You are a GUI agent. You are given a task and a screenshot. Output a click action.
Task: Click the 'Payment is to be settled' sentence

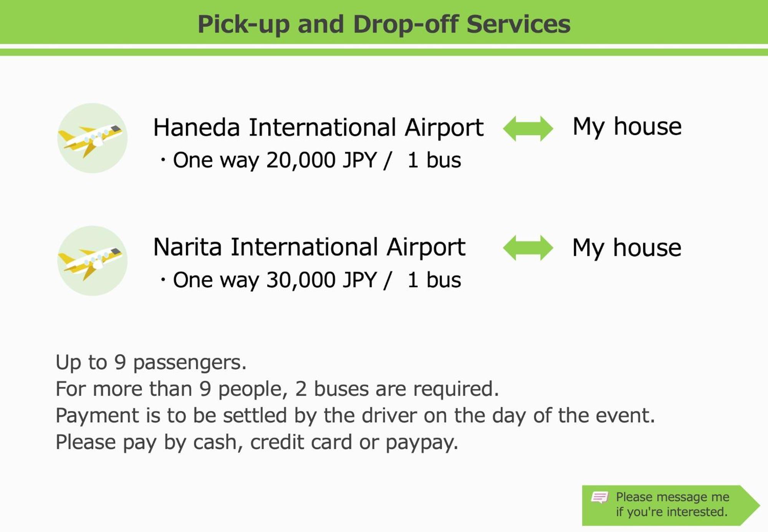coord(355,416)
